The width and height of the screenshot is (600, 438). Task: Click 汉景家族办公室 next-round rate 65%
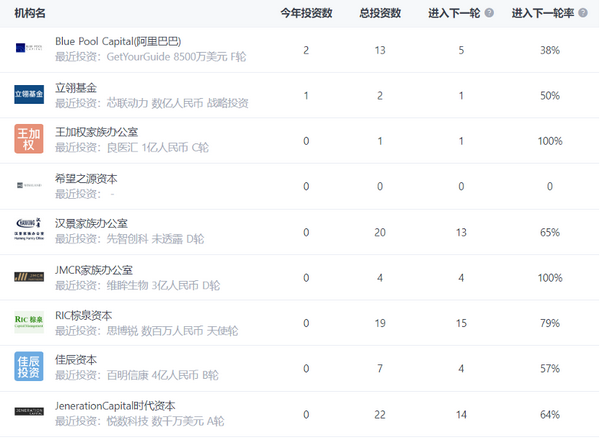550,233
